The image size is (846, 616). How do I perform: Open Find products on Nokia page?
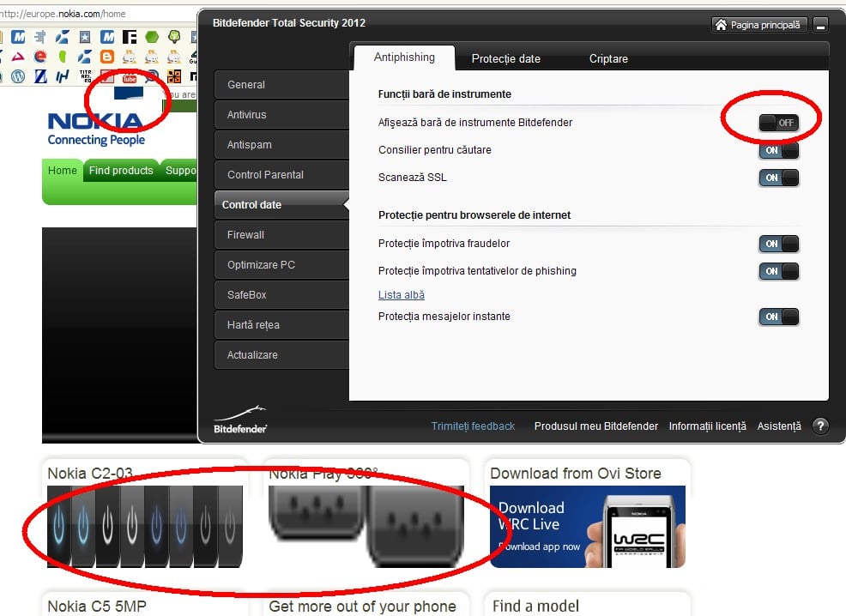pos(121,171)
